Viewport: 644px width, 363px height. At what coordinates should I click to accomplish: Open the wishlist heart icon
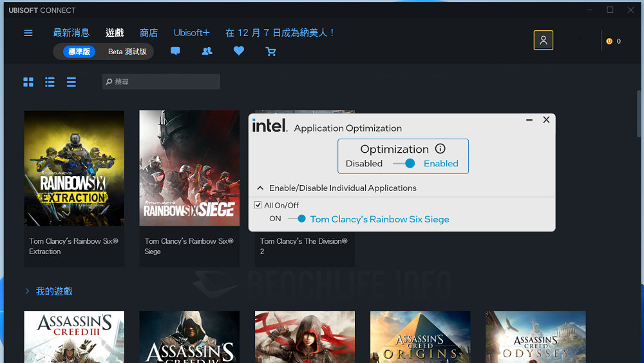pos(239,51)
